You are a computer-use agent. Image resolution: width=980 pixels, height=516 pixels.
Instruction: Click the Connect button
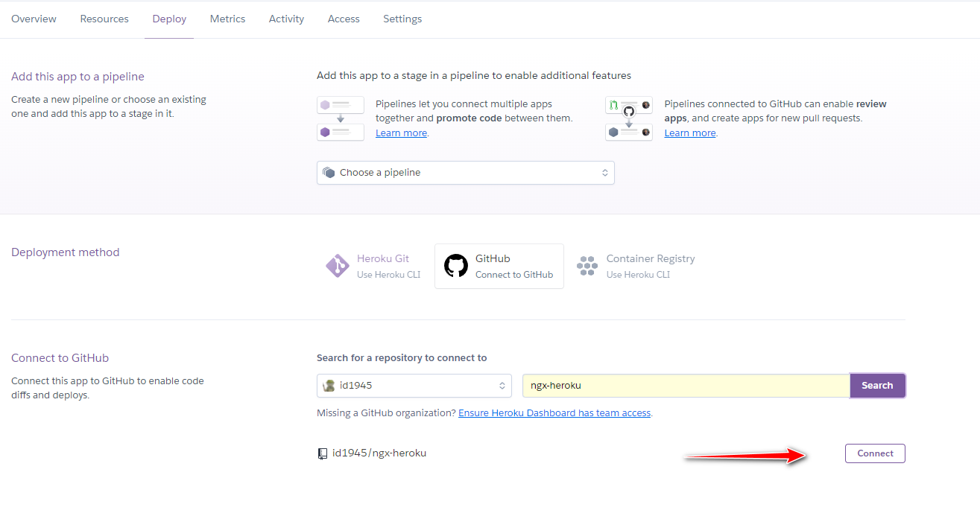[875, 453]
